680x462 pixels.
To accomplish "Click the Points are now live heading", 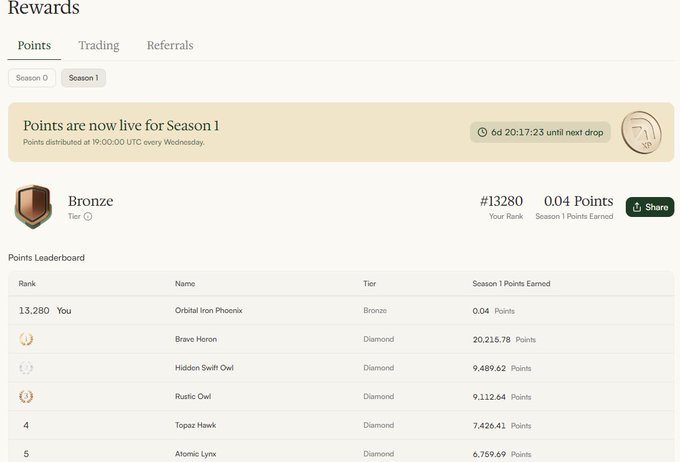I will (x=121, y=125).
